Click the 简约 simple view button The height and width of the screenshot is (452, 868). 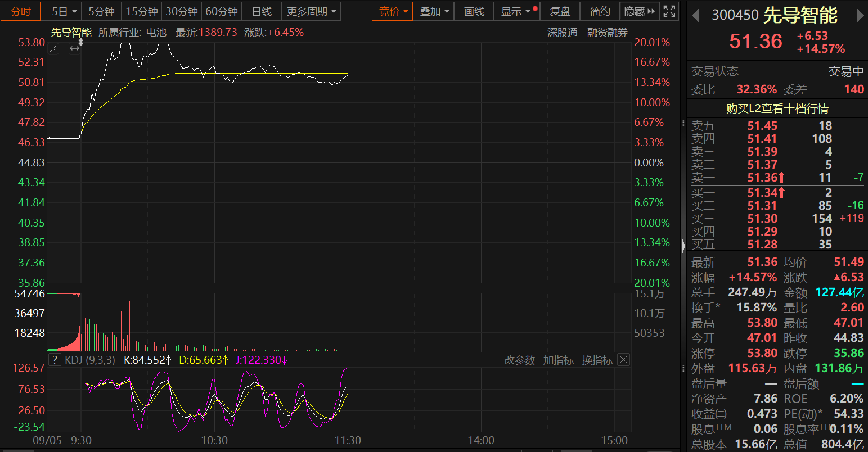600,11
